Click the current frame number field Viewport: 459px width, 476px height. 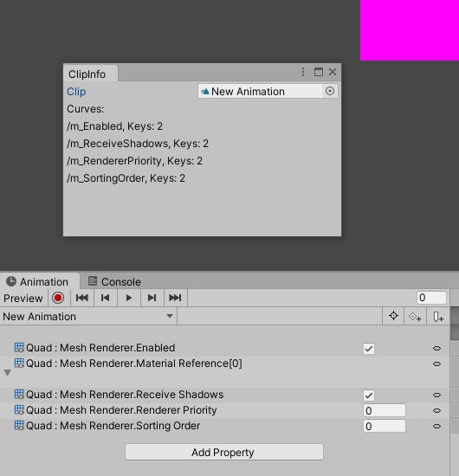pos(431,298)
